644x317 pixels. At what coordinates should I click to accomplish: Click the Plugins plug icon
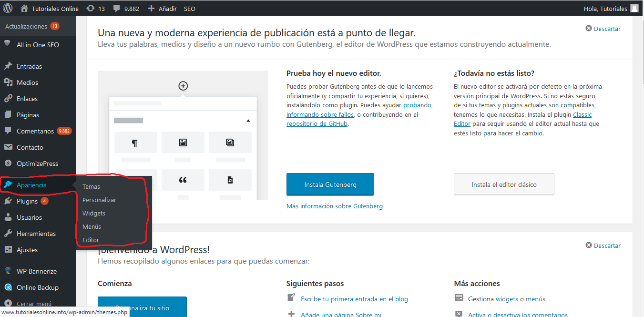click(8, 201)
